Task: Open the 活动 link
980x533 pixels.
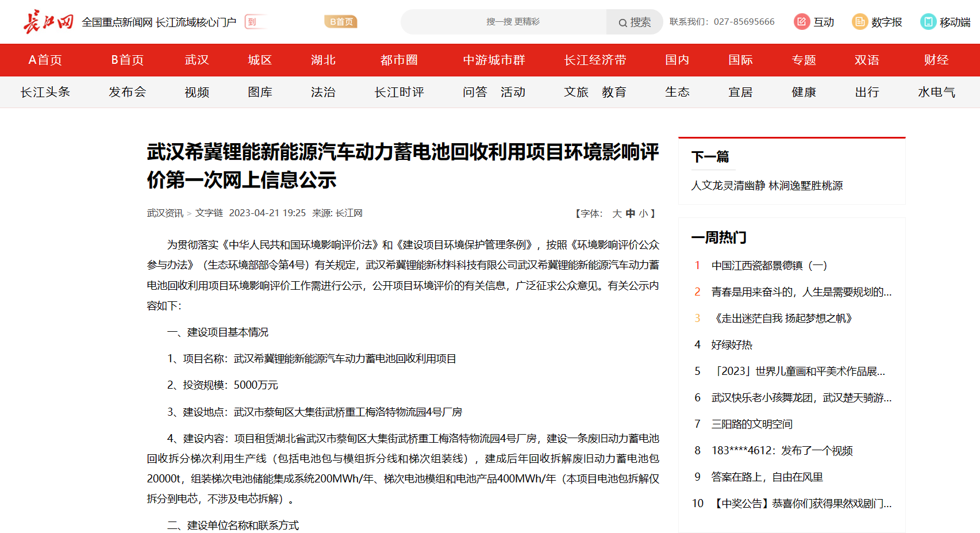Action: [513, 92]
